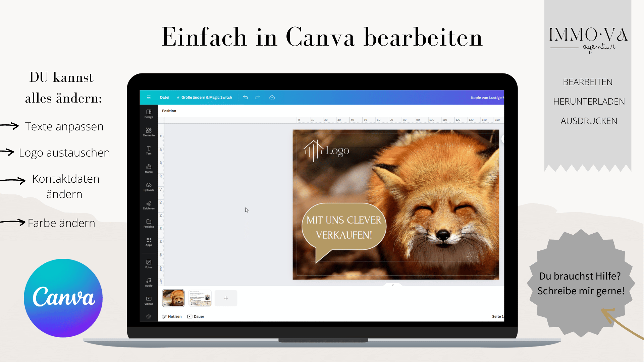The width and height of the screenshot is (644, 362).
Task: Click the Position button
Action: [x=169, y=111]
